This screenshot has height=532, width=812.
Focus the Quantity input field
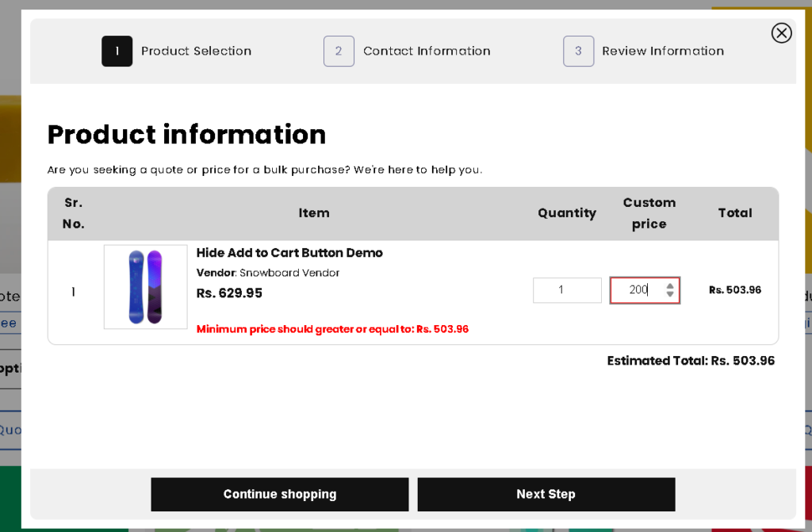click(567, 290)
